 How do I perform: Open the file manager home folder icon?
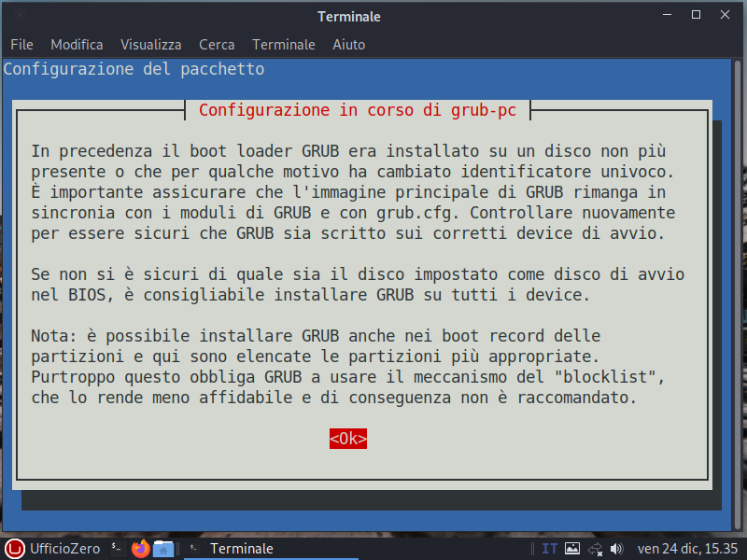point(162,549)
